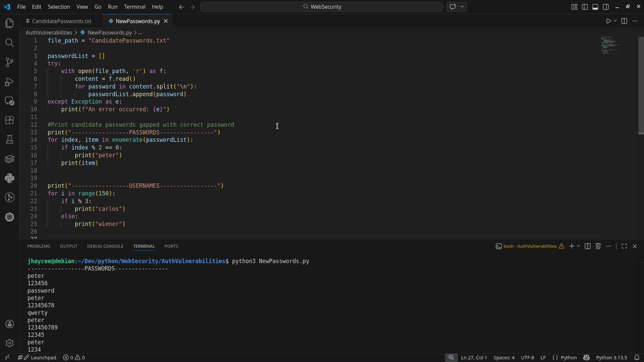This screenshot has height=362, width=644.
Task: Change Spaces: 4 indentation setting
Action: pos(504,357)
